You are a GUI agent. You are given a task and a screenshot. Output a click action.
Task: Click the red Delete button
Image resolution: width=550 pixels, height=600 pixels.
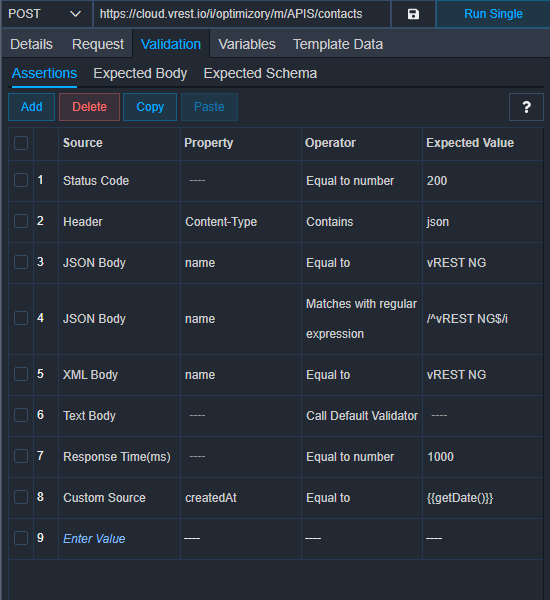(x=90, y=107)
